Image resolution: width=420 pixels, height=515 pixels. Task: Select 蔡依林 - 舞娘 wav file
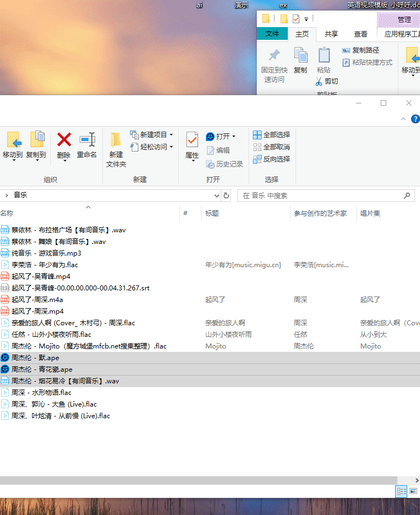tap(59, 242)
